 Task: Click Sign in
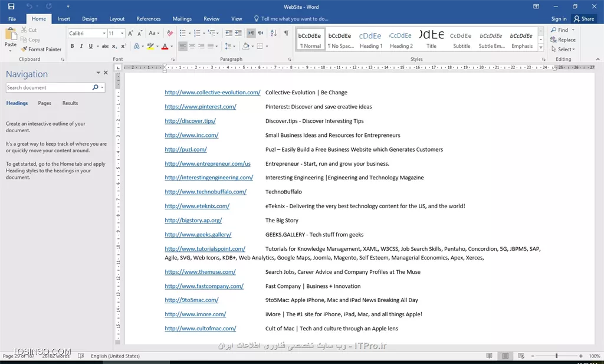click(x=559, y=19)
